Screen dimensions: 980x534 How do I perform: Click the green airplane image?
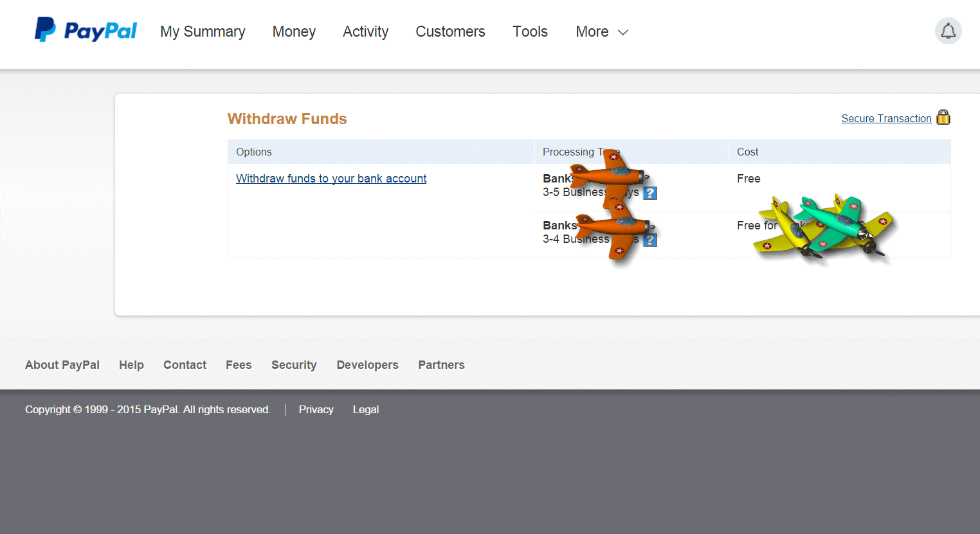[836, 222]
